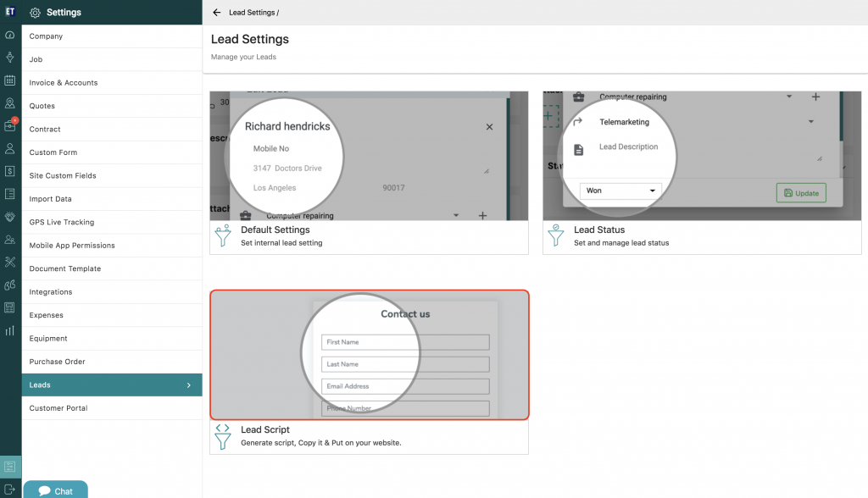Open the dollar invoice icon in sidebar
868x498 pixels.
pyautogui.click(x=10, y=171)
